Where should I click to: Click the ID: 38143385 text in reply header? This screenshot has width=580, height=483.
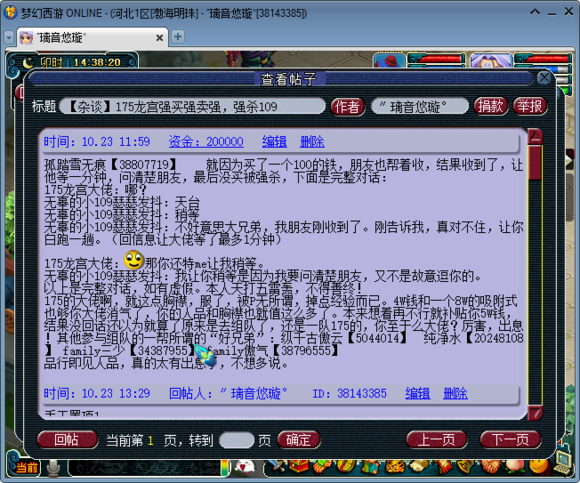pyautogui.click(x=349, y=393)
